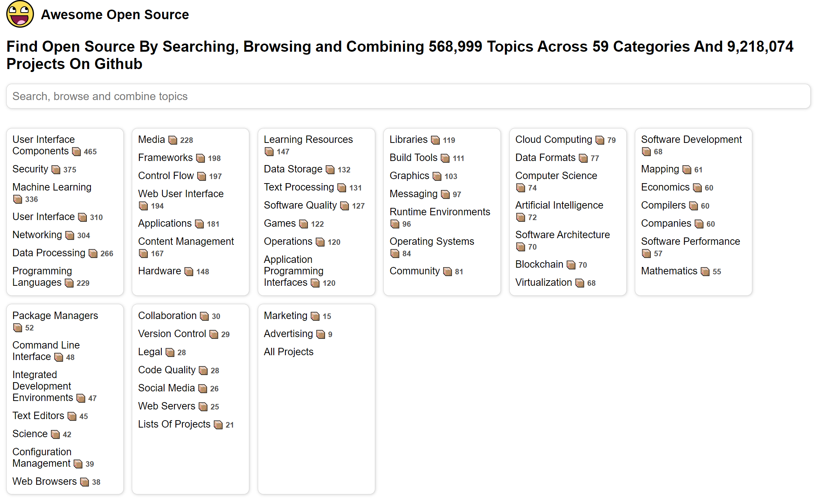The image size is (821, 504).
Task: Open the Data Storage category
Action: [293, 169]
